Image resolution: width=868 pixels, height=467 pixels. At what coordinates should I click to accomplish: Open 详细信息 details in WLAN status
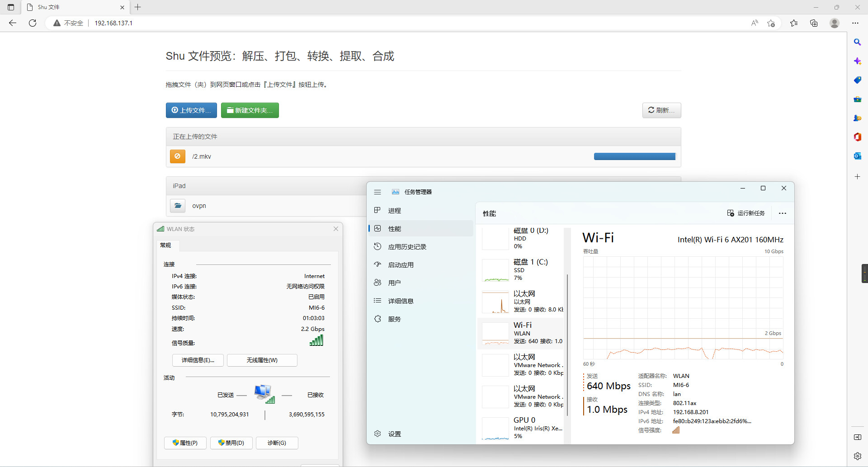198,360
